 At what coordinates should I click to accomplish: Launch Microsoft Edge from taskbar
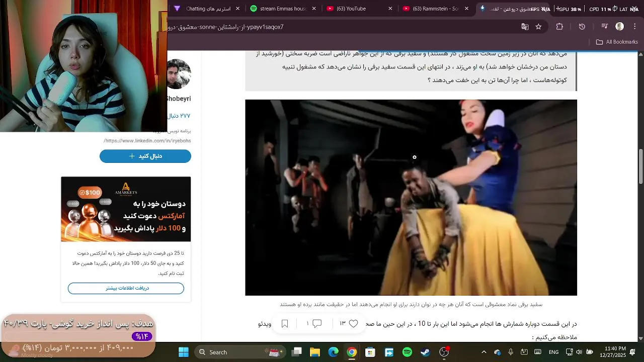tap(334, 352)
